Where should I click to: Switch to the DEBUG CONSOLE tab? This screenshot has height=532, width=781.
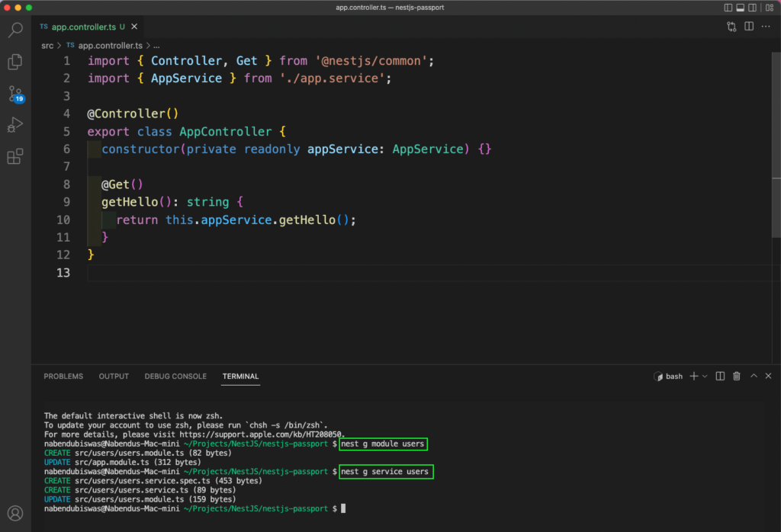pos(175,377)
